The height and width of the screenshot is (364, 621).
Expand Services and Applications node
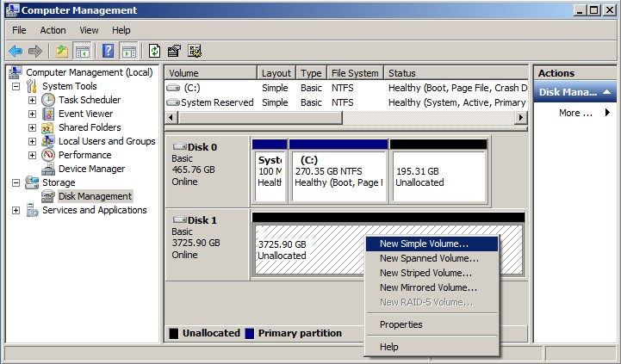tap(16, 210)
